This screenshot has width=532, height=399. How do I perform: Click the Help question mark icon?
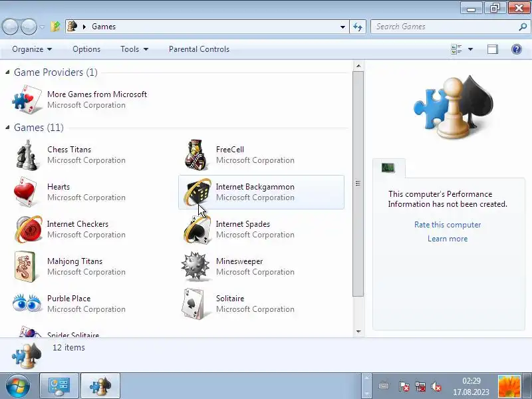pyautogui.click(x=516, y=49)
